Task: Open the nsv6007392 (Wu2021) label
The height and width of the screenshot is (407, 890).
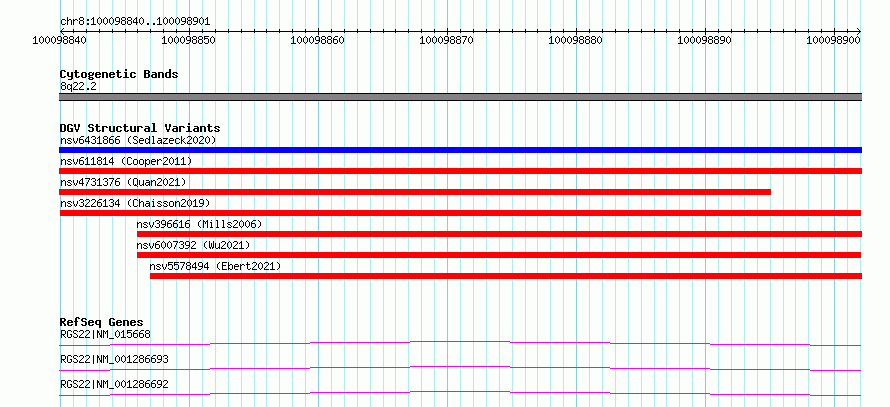Action: click(x=194, y=245)
